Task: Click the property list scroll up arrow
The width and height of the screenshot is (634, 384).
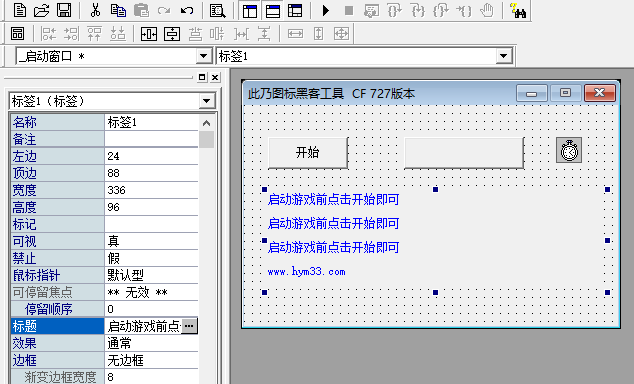Action: click(207, 123)
